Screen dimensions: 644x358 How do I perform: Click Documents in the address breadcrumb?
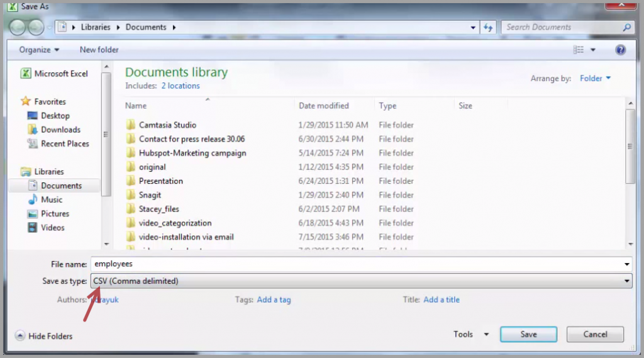pos(146,27)
